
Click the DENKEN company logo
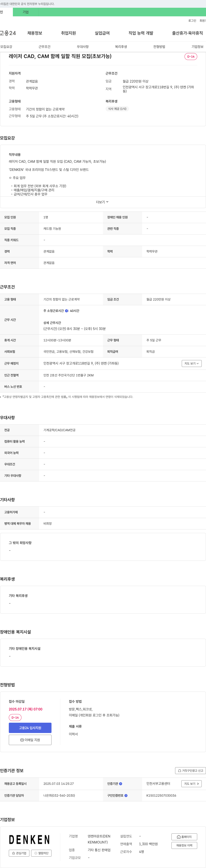pyautogui.click(x=29, y=840)
